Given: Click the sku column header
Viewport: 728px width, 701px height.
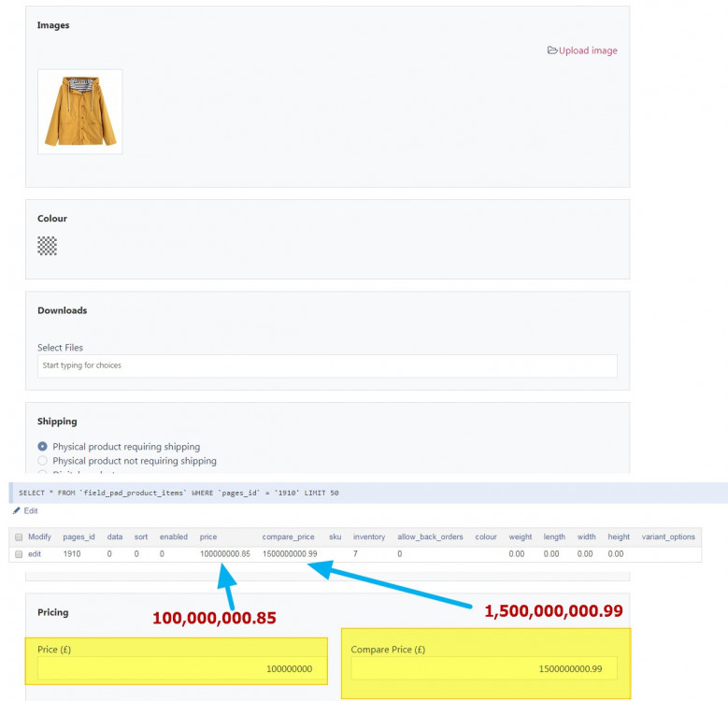Looking at the screenshot, I should coord(335,536).
